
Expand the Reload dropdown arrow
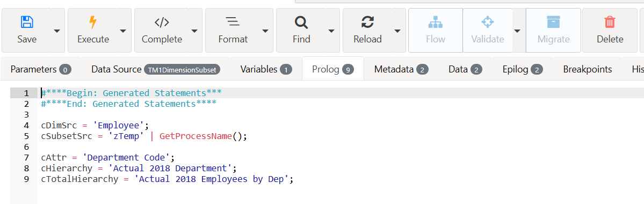coord(397,31)
